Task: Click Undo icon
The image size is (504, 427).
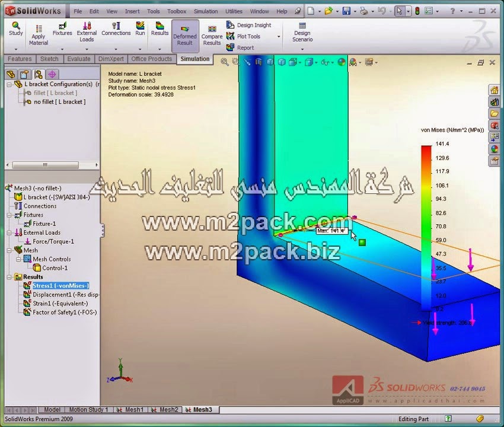Action: tap(381, 11)
